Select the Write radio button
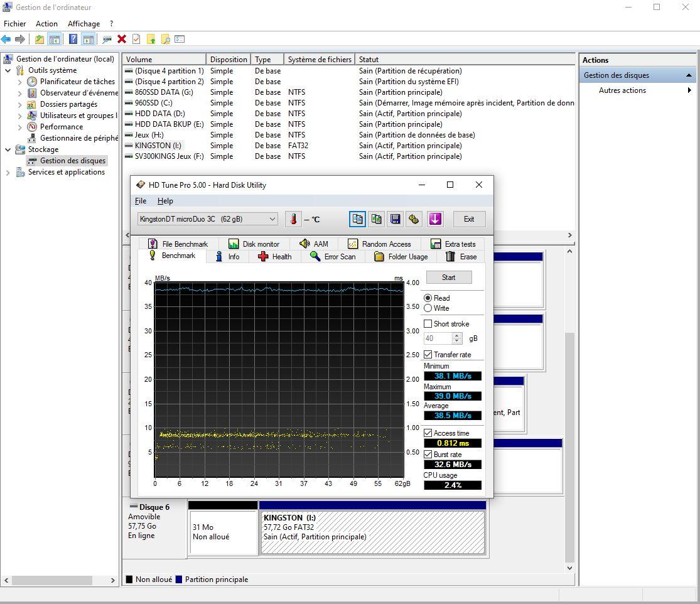Image resolution: width=700 pixels, height=604 pixels. coord(428,308)
